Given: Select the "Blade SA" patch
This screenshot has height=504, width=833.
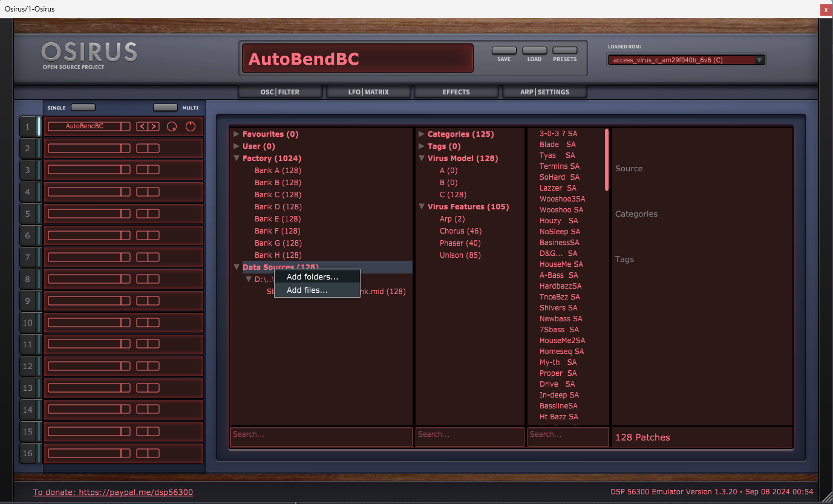Looking at the screenshot, I should pos(558,145).
